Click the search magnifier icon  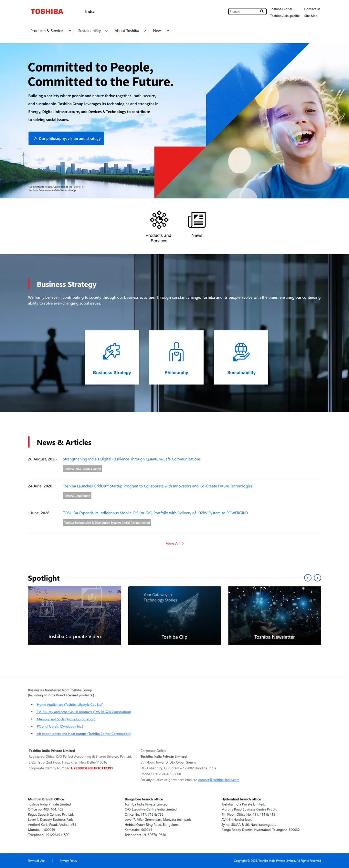262,11
